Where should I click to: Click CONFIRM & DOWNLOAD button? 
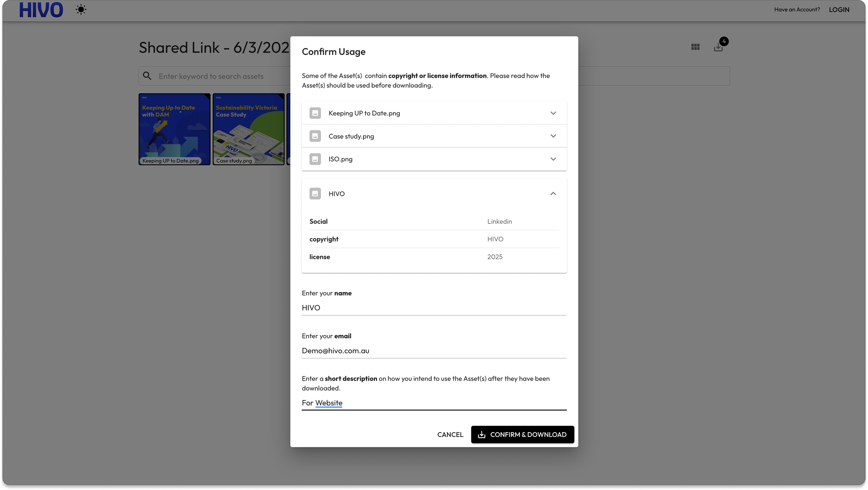coord(522,434)
